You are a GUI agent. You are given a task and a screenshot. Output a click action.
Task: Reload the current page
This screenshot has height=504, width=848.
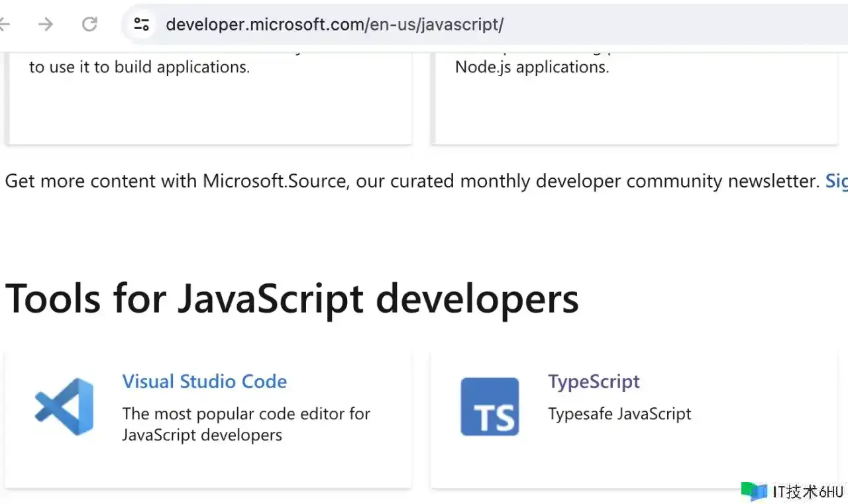[89, 25]
